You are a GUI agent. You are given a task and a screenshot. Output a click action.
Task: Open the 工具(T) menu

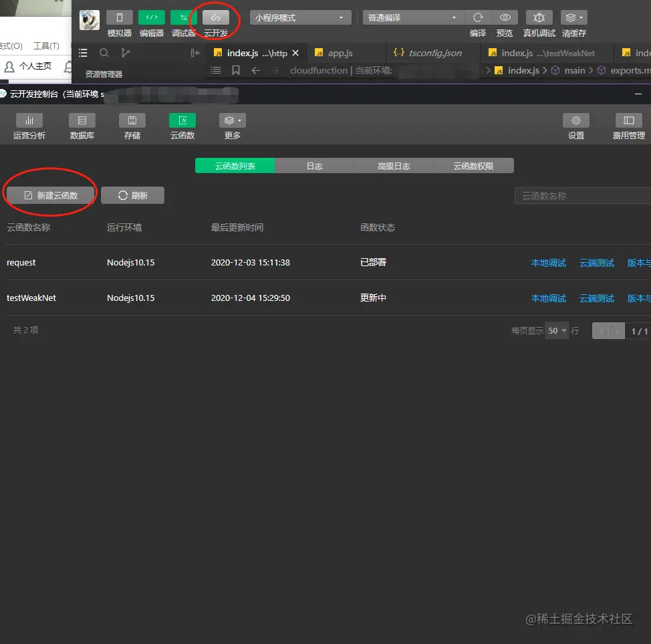pyautogui.click(x=46, y=45)
